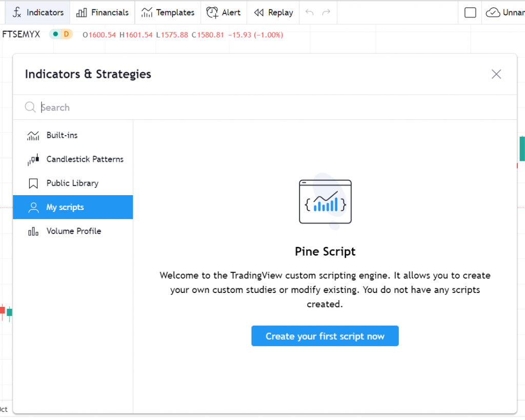Screen dimensions: 525x420
Task: Open the Volume Profile category
Action: [x=73, y=231]
